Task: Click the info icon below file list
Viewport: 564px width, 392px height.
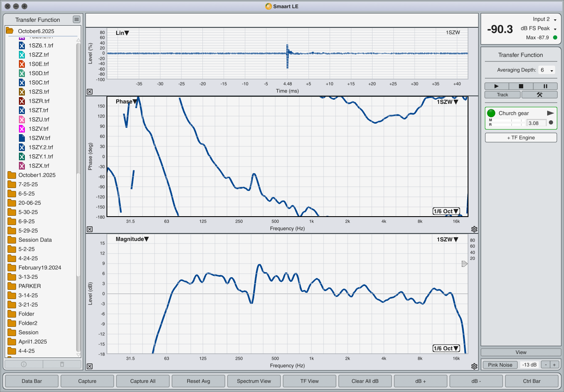Action: pyautogui.click(x=24, y=364)
